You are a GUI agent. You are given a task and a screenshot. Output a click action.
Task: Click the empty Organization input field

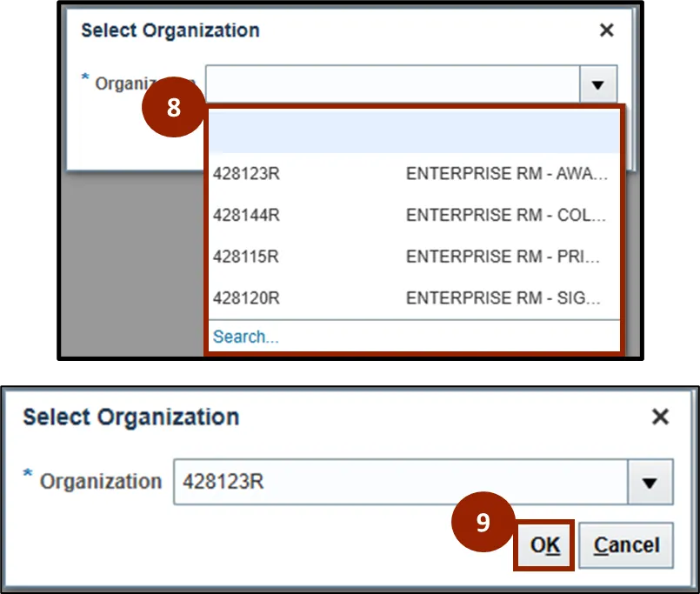click(x=392, y=84)
